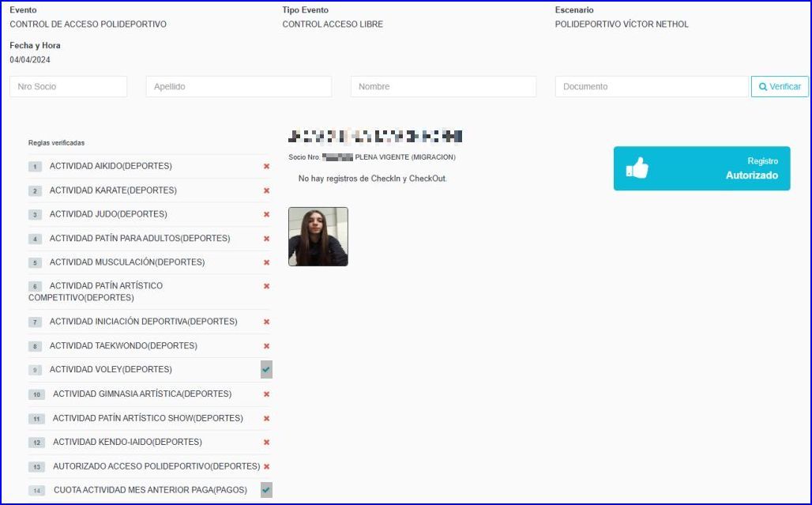This screenshot has width=812, height=505.
Task: Click the PLENA VIGENTE (MIGRACION) status text
Action: click(405, 157)
